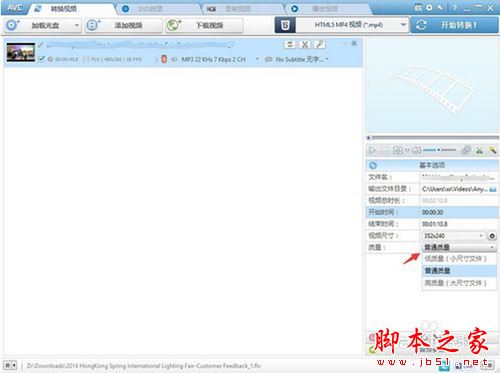This screenshot has width=500, height=373.
Task: Open the AVC logo menu
Action: 15,8
